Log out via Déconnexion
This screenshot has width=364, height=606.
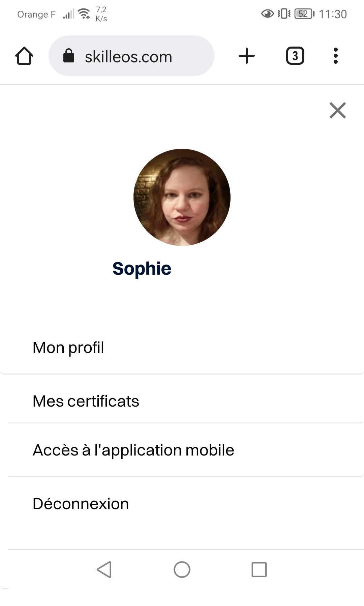coord(182,504)
